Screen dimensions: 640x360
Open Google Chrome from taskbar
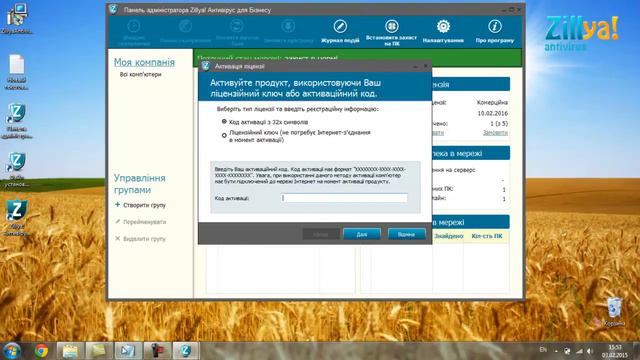click(x=41, y=351)
